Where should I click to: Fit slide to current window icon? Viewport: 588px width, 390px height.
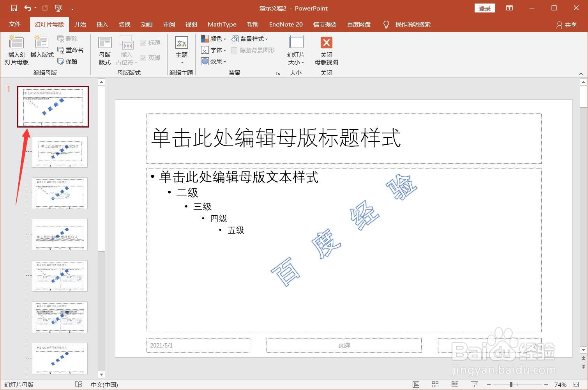tap(577, 385)
